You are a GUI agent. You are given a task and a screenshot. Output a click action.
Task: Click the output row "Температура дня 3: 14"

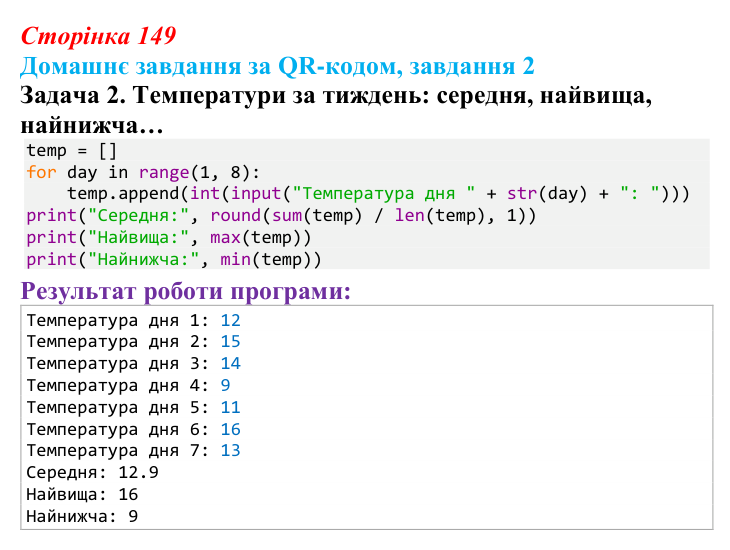[133, 364]
